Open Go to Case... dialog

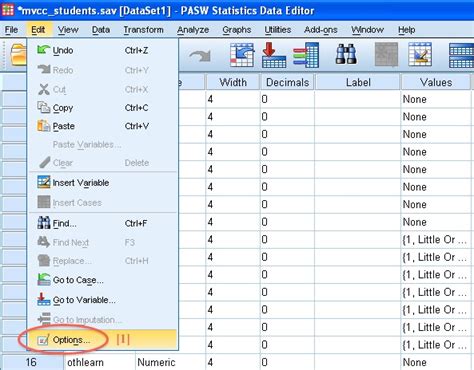(103, 280)
